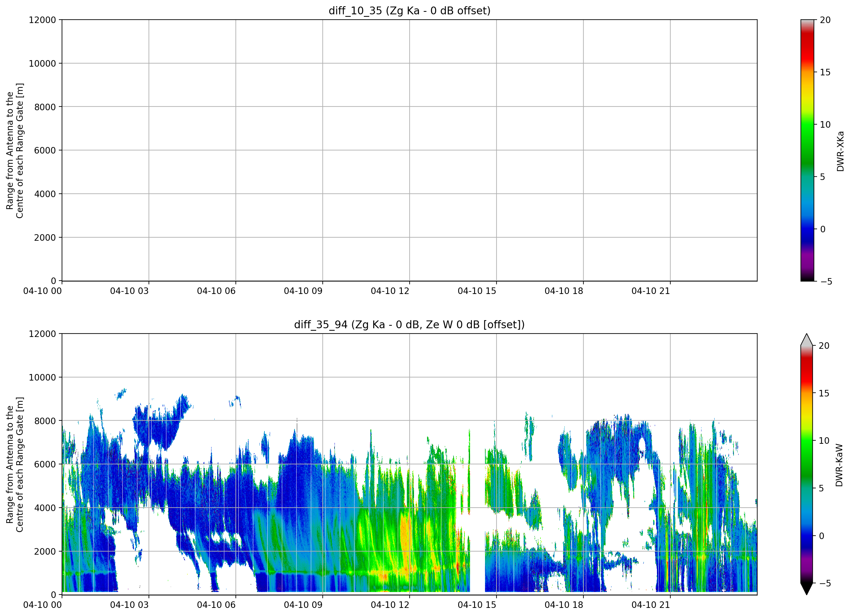Click the bottom plot's y-axis range title
Screen dimensions: 851x616
pos(15,464)
